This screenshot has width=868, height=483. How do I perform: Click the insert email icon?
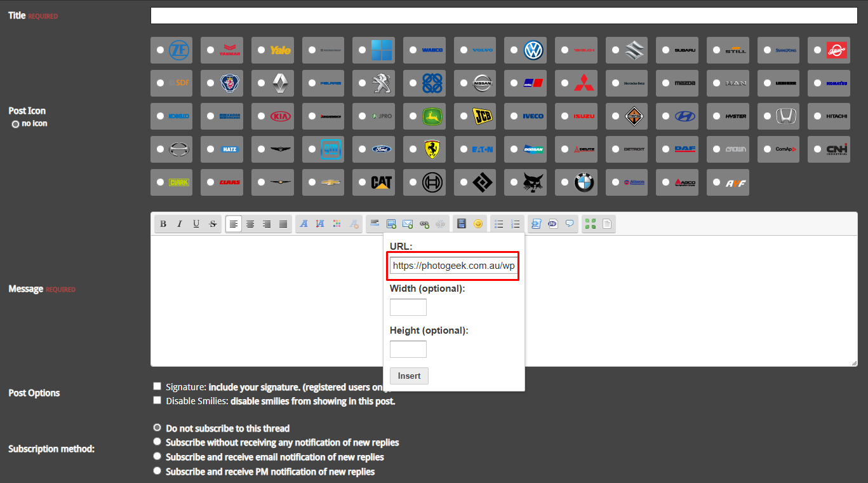[408, 224]
